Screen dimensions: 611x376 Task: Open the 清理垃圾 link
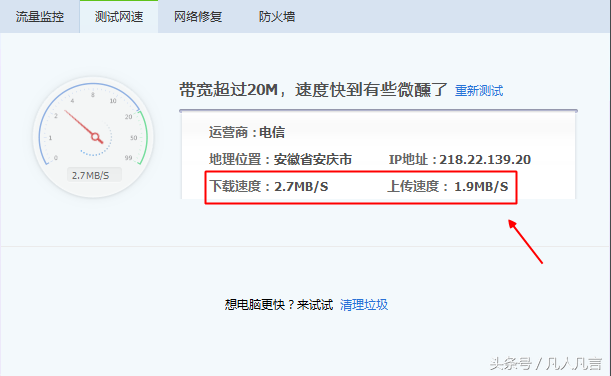click(364, 305)
